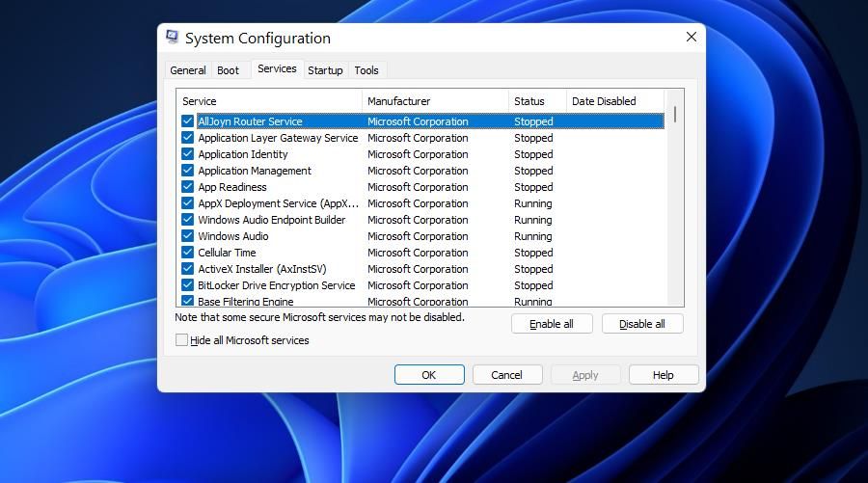Click the System Configuration title bar icon
868x483 pixels.
click(173, 37)
